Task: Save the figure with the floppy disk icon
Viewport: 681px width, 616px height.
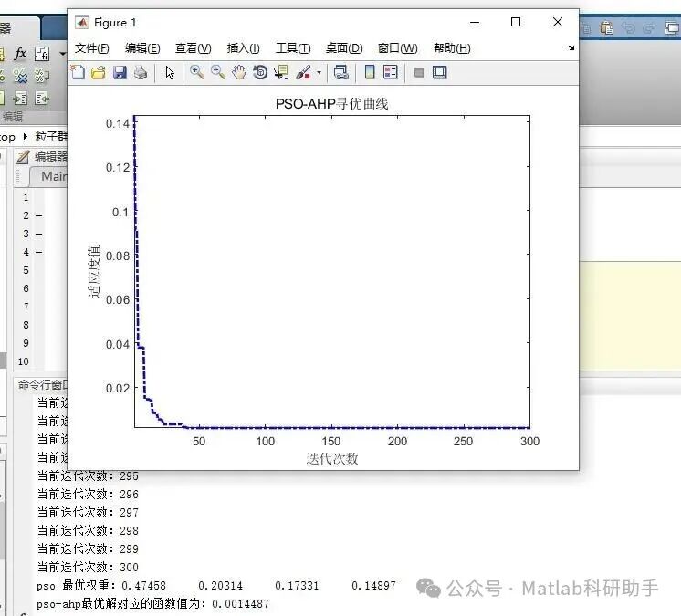Action: [x=120, y=72]
